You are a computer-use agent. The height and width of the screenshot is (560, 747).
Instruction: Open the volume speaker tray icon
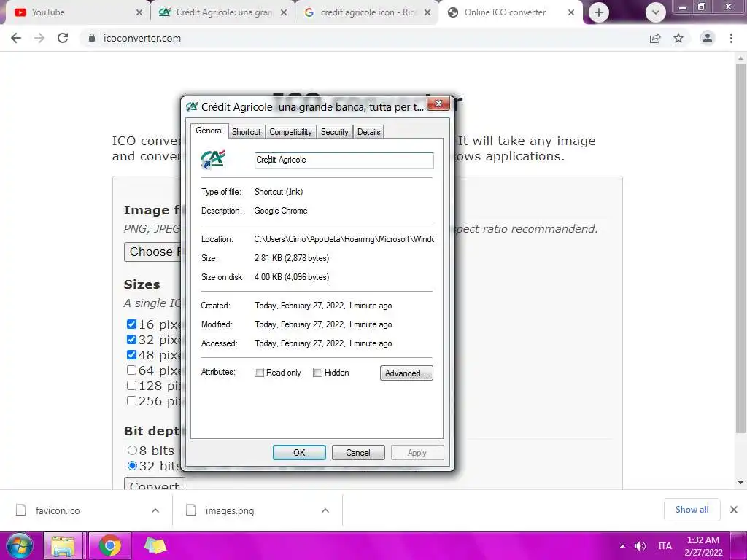[640, 546]
